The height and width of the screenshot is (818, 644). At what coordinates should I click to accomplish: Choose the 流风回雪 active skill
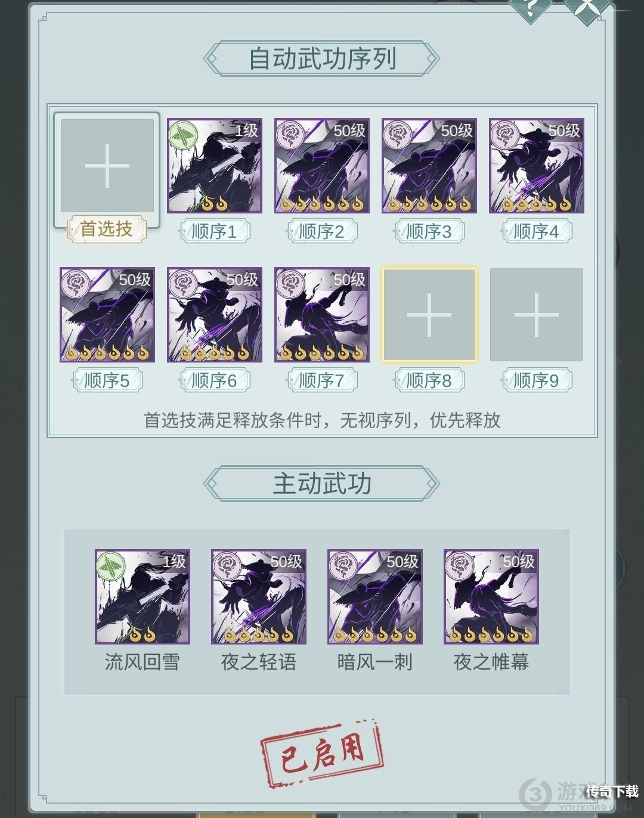click(x=143, y=597)
